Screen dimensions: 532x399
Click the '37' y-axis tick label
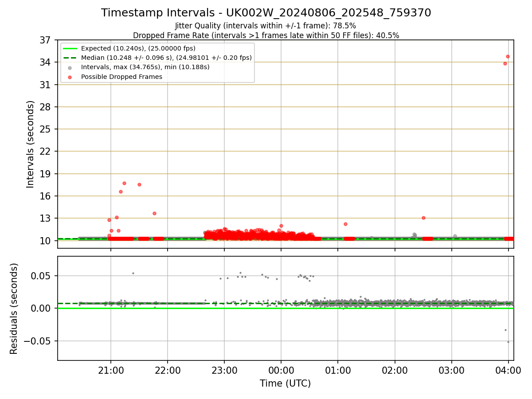pos(46,40)
